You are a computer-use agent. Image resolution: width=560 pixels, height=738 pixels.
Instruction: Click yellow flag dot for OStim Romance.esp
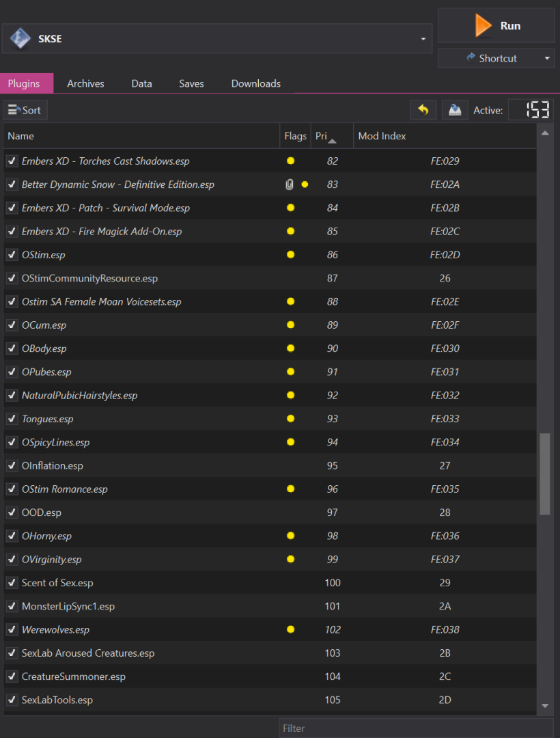point(290,489)
